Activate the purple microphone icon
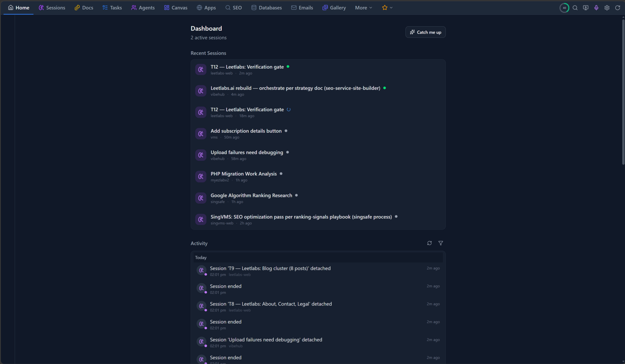Viewport: 625px width, 364px height. [x=596, y=7]
